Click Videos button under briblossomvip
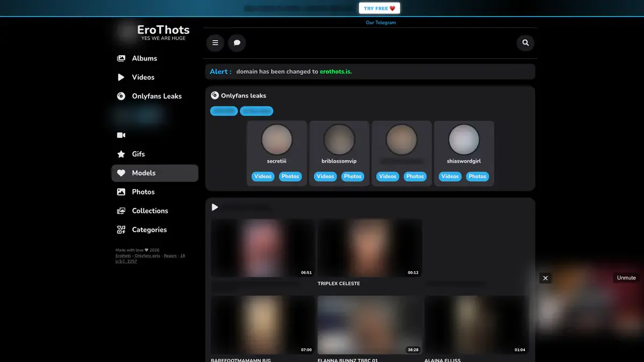 (x=325, y=176)
